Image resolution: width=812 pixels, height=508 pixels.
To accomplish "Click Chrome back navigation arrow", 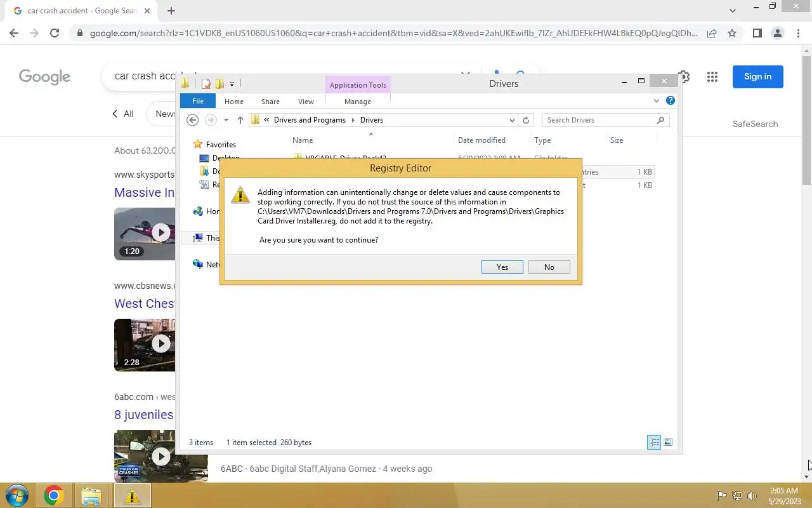I will pyautogui.click(x=14, y=33).
